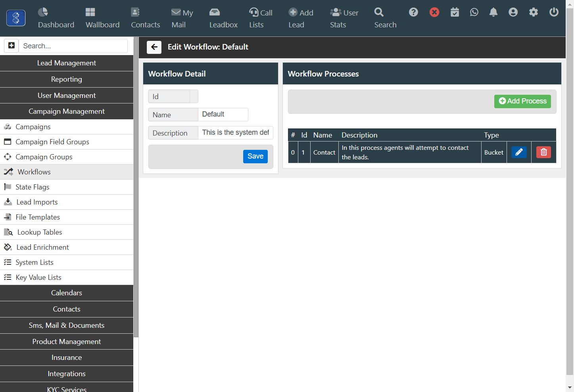Click the power logout icon
Image resolution: width=574 pixels, height=392 pixels.
point(554,12)
